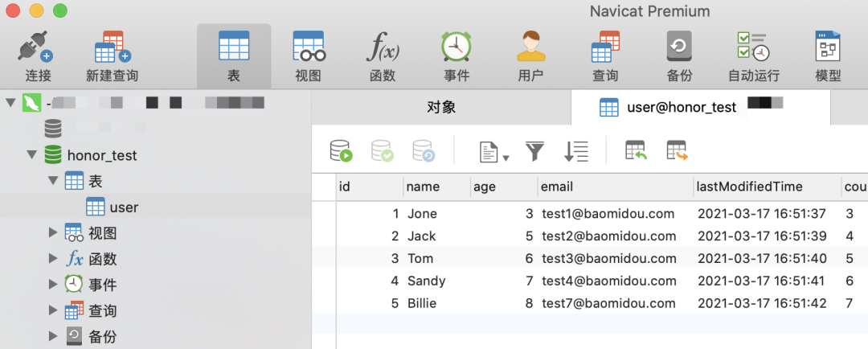This screenshot has width=868, height=349.
Task: Click the 备份 backup toolbar icon
Action: 679,48
